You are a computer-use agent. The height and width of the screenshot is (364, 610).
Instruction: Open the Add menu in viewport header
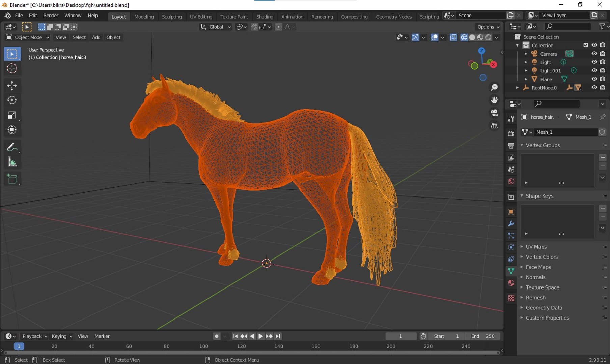pos(96,37)
